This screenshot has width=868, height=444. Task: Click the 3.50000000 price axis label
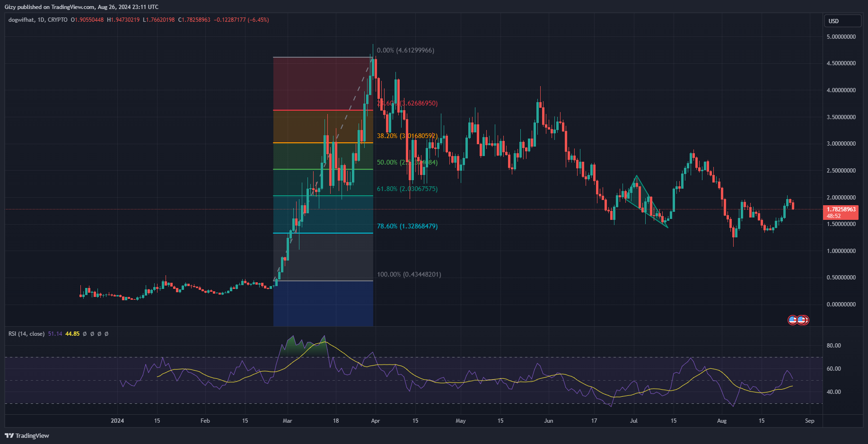pyautogui.click(x=841, y=117)
